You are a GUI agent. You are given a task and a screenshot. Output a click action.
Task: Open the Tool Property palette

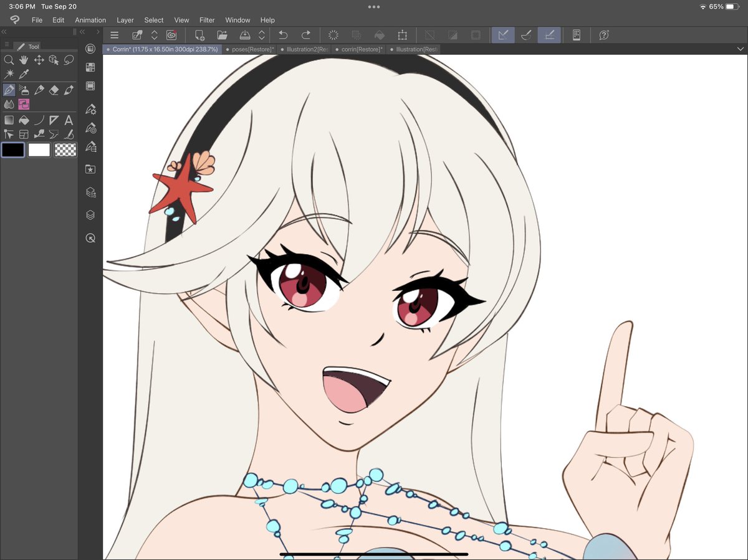pyautogui.click(x=90, y=110)
